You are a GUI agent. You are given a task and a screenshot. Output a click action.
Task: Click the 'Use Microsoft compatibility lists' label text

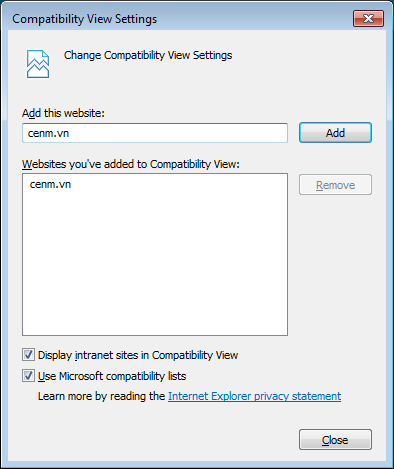click(112, 376)
